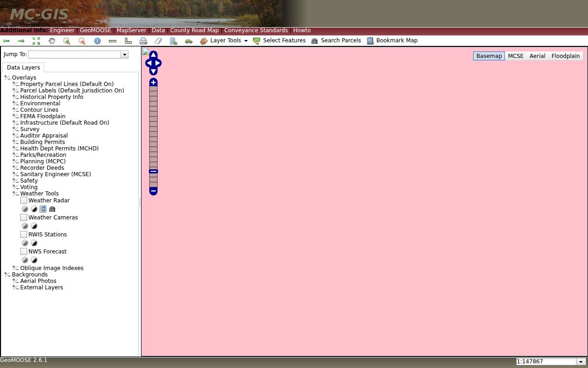Image resolution: width=588 pixels, height=368 pixels.
Task: Click the green car street-view icon
Action: tap(189, 41)
